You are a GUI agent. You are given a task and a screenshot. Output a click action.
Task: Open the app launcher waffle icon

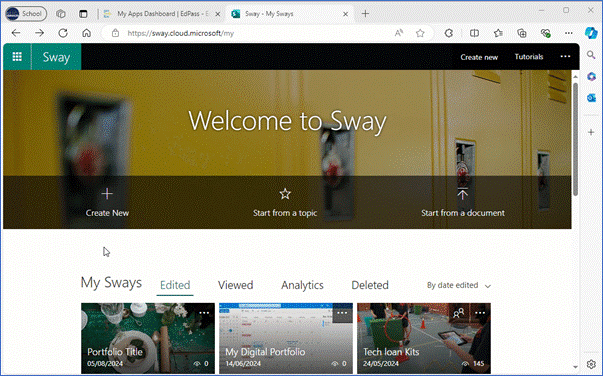click(x=17, y=57)
